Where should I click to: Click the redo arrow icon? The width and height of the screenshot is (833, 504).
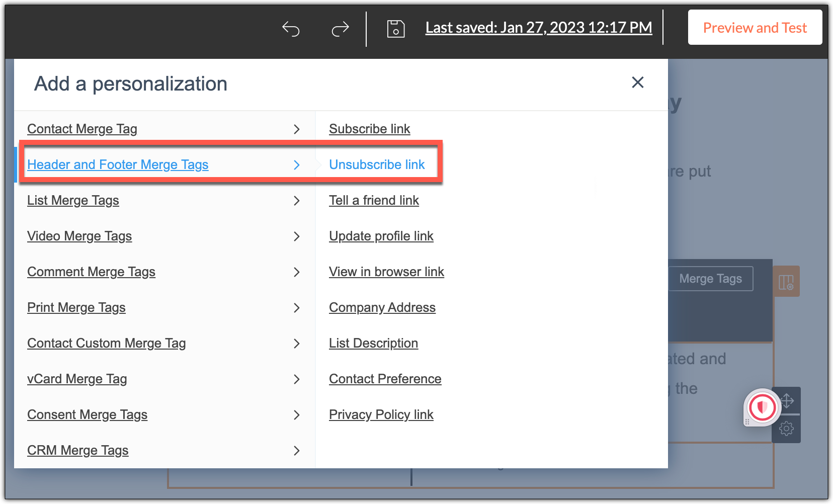click(341, 29)
